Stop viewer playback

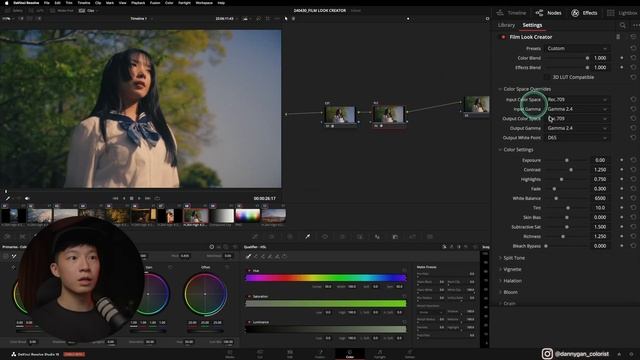(x=131, y=198)
